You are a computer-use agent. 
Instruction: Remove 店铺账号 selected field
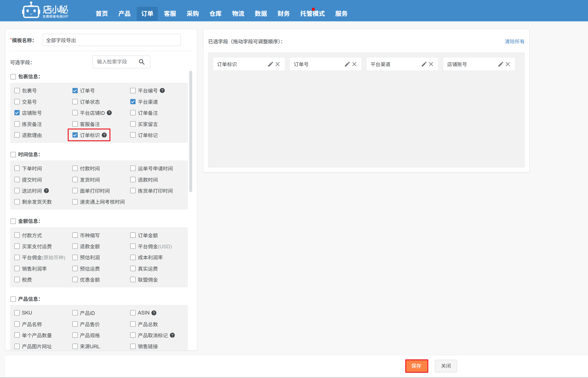click(508, 64)
